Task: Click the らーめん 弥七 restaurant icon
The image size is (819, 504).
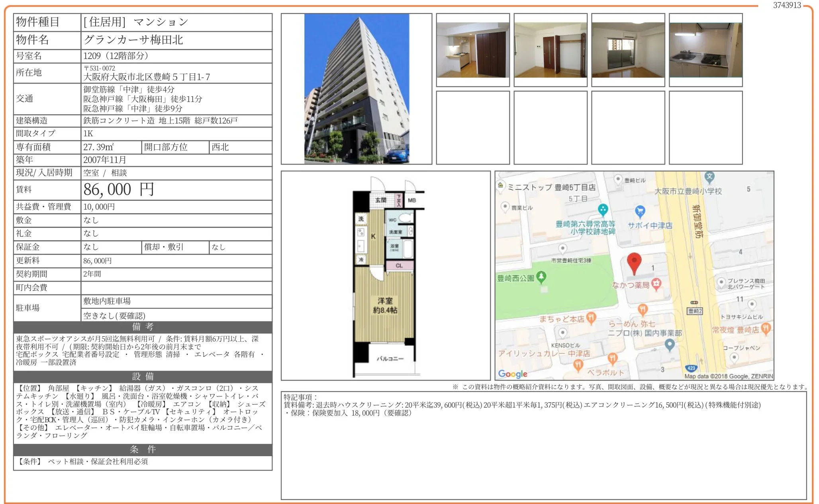Action: (643, 309)
